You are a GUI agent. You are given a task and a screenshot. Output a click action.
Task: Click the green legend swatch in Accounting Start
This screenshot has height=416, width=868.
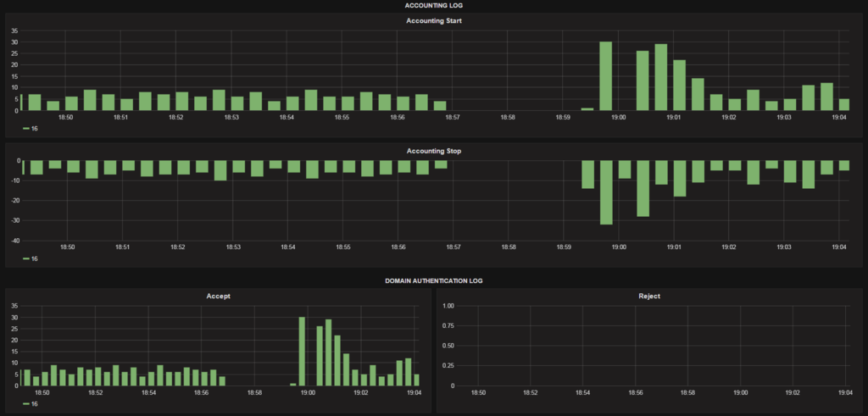(26, 129)
